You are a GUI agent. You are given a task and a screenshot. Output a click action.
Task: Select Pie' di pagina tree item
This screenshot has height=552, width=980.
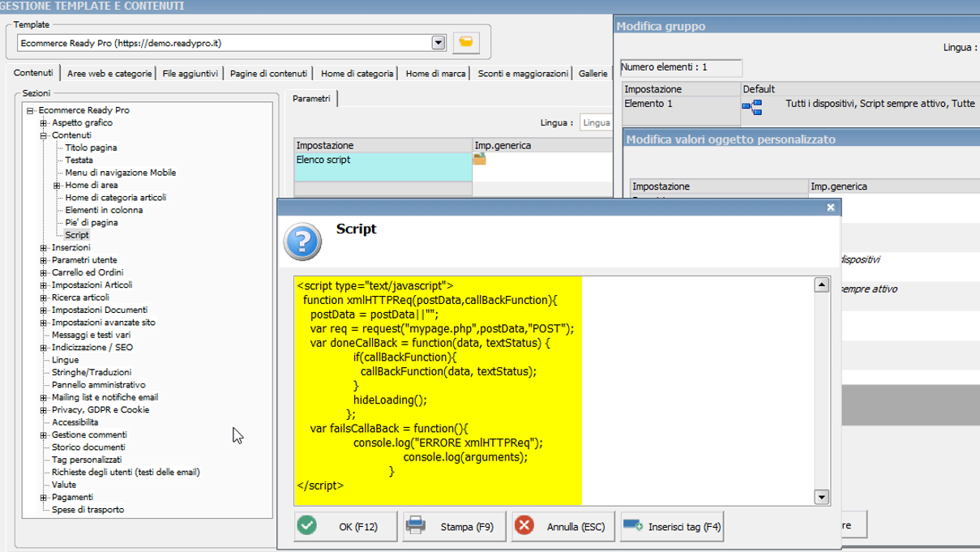point(91,222)
